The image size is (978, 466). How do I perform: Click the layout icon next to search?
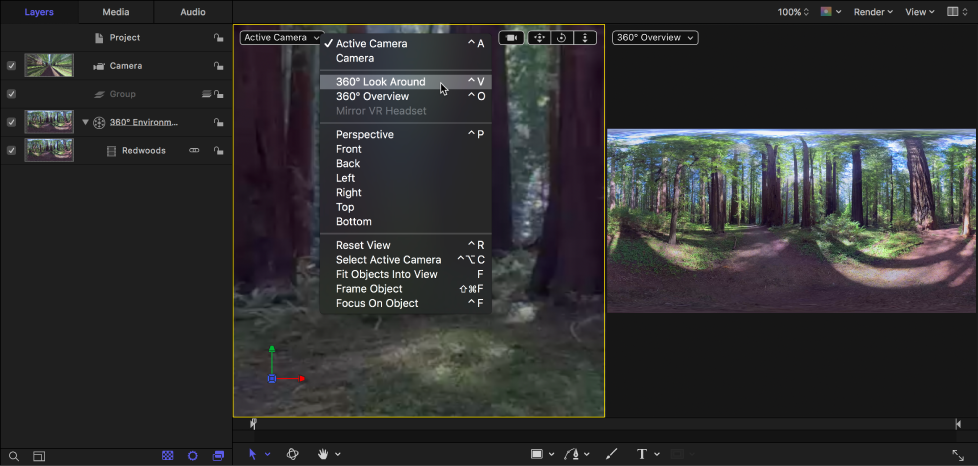(39, 456)
